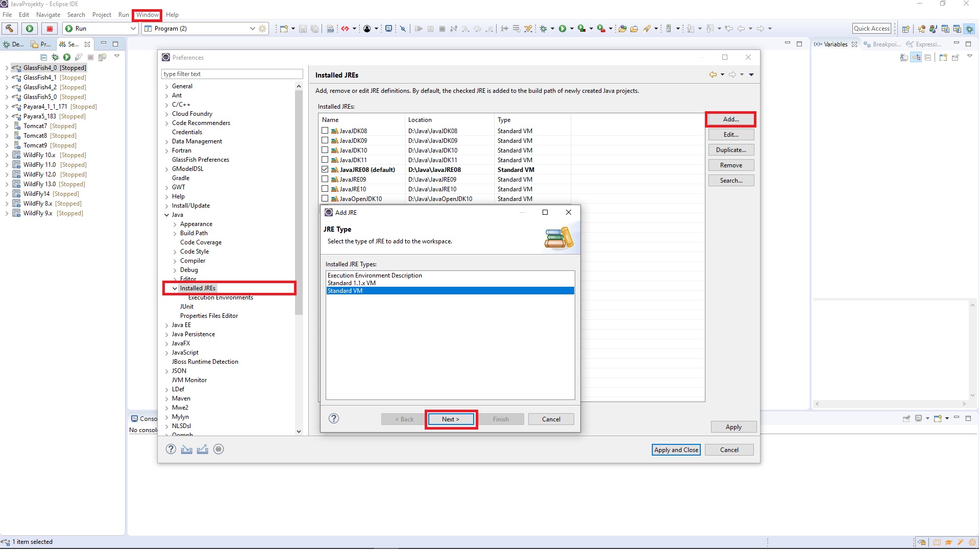Click Next in the Add JRE dialog

tap(451, 419)
